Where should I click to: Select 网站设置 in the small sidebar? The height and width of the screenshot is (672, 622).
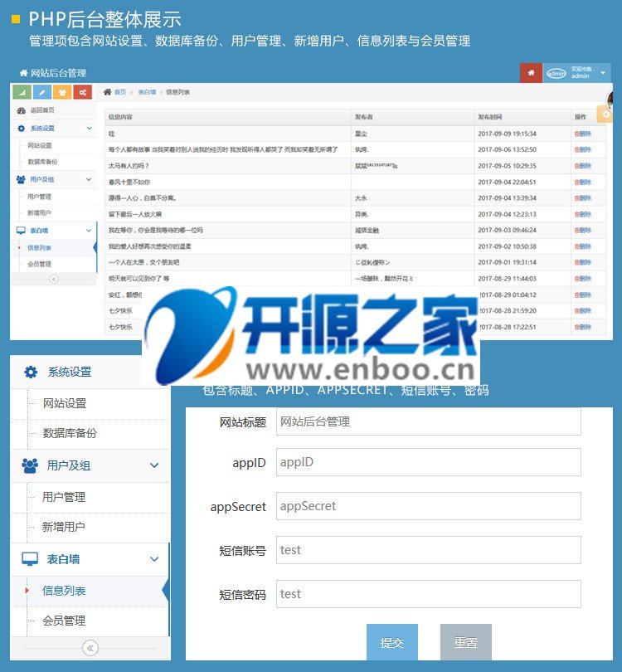click(40, 146)
